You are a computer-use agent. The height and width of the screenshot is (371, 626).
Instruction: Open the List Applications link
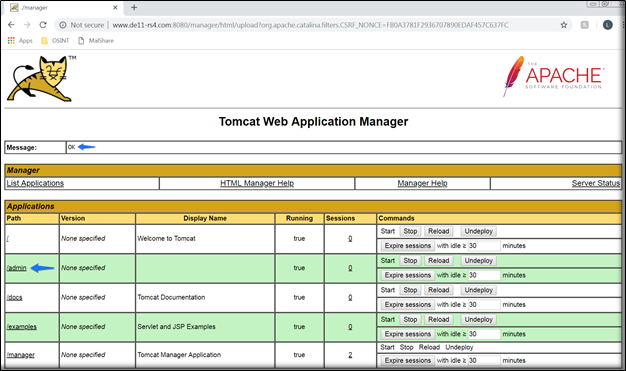[35, 183]
